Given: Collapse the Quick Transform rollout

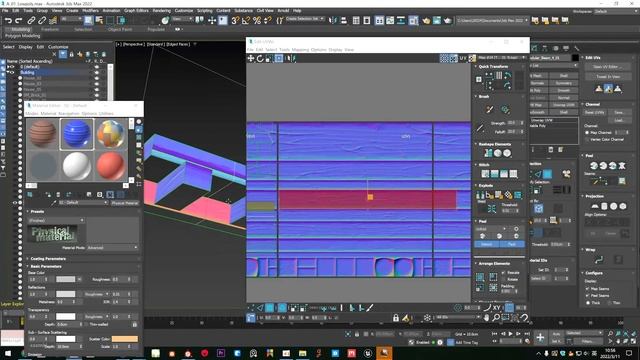Looking at the screenshot, I should [x=476, y=66].
